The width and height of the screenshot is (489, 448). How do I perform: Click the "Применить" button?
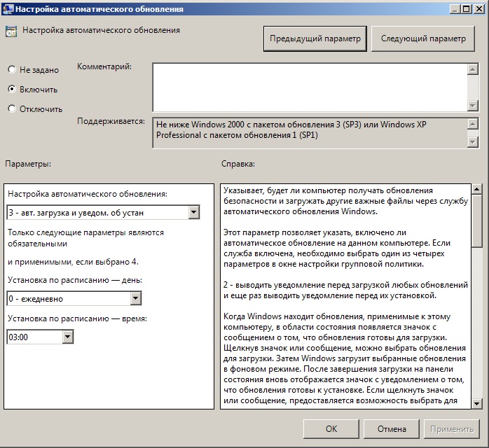(452, 429)
